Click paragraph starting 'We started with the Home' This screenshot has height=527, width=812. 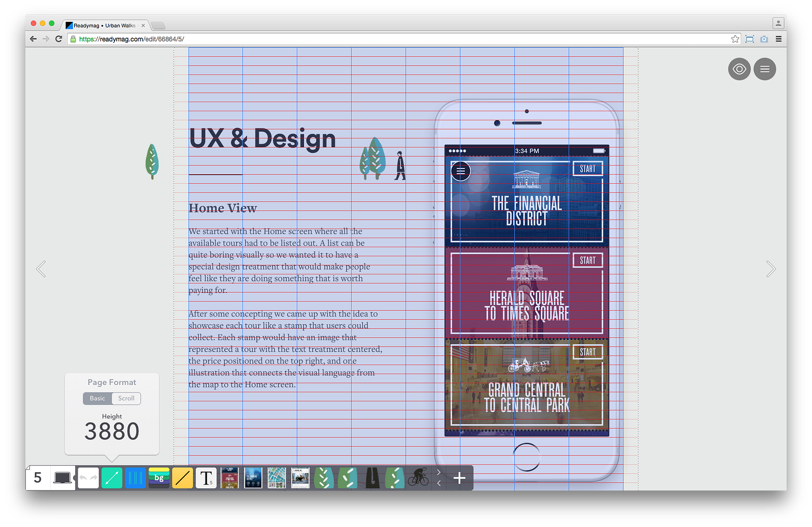point(279,260)
